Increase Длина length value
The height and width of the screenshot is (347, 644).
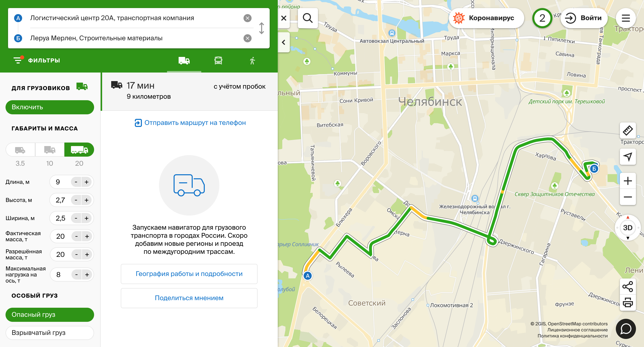(x=87, y=182)
